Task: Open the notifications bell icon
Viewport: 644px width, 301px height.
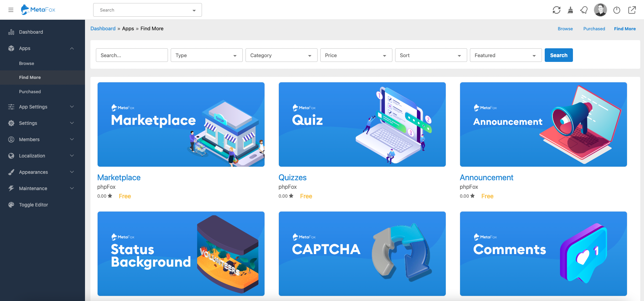Action: coord(584,10)
